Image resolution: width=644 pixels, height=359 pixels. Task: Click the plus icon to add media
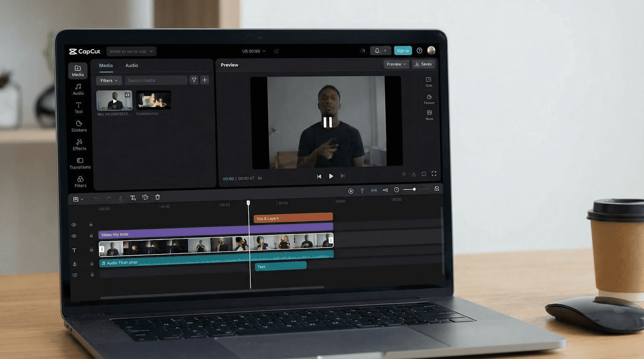204,80
